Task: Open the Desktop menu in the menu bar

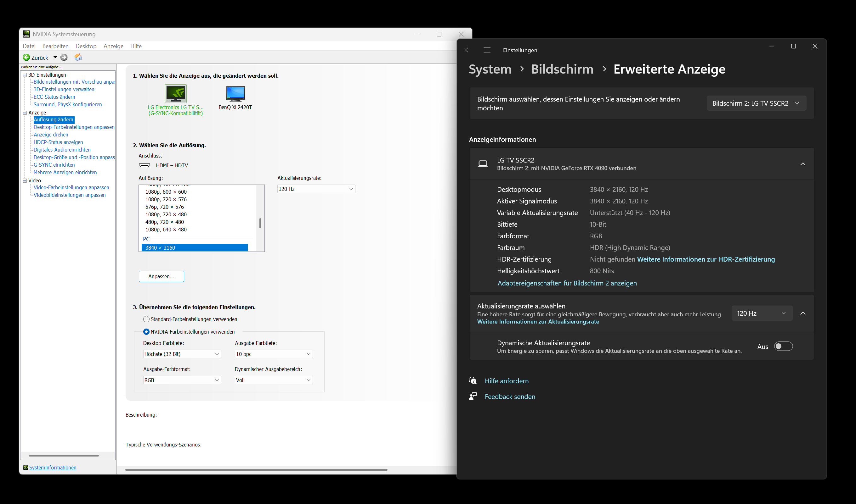Action: [86, 46]
